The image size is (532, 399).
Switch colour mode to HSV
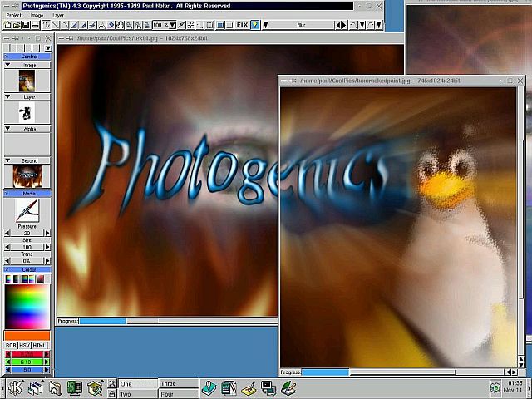pos(25,345)
